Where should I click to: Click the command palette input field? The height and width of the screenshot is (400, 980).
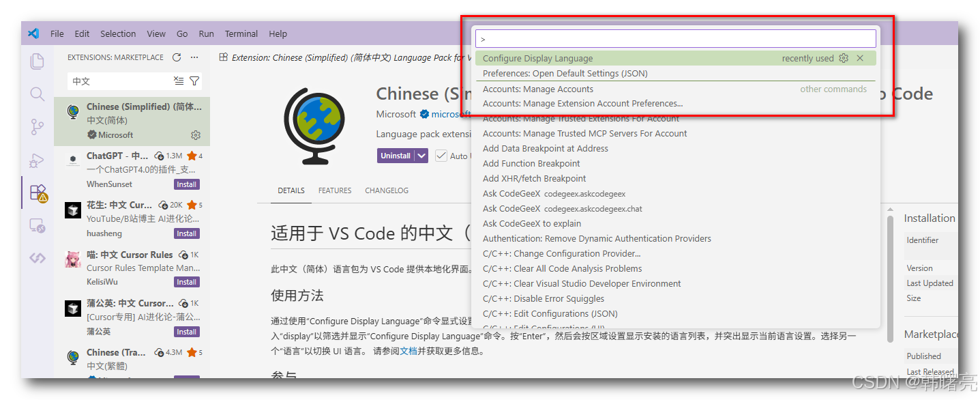tap(675, 39)
